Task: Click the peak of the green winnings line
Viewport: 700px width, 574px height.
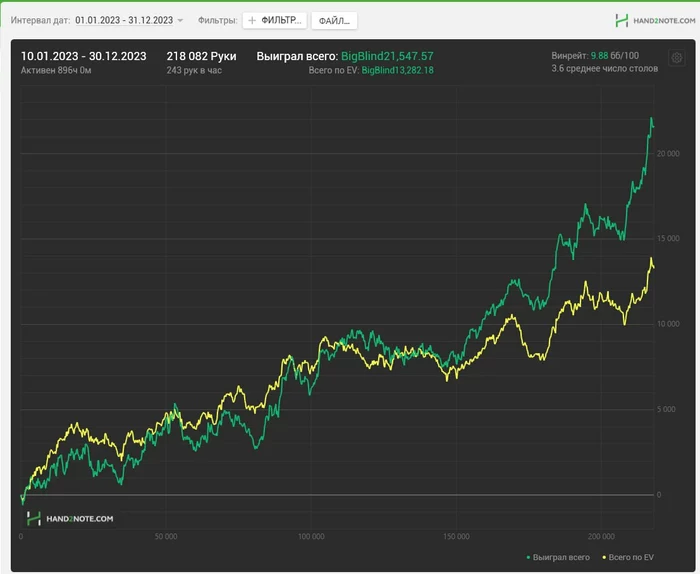Action: [651, 119]
